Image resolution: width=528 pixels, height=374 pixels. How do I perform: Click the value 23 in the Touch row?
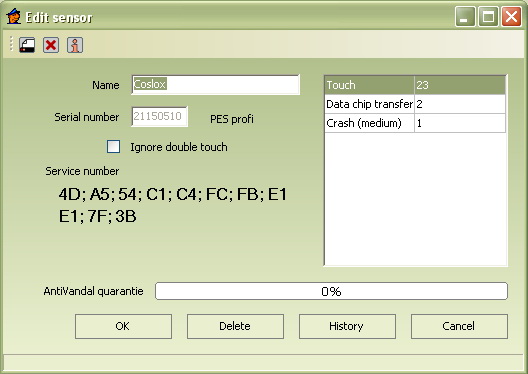click(422, 85)
